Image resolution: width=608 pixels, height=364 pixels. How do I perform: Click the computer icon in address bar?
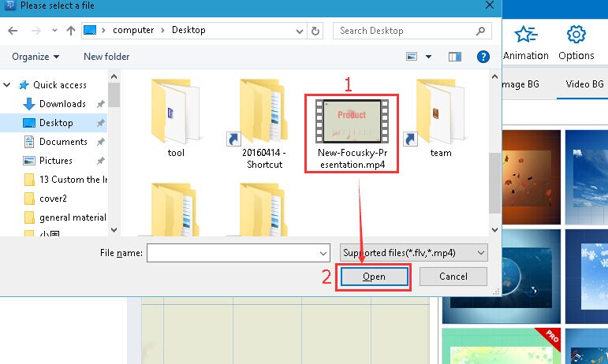pyautogui.click(x=90, y=30)
